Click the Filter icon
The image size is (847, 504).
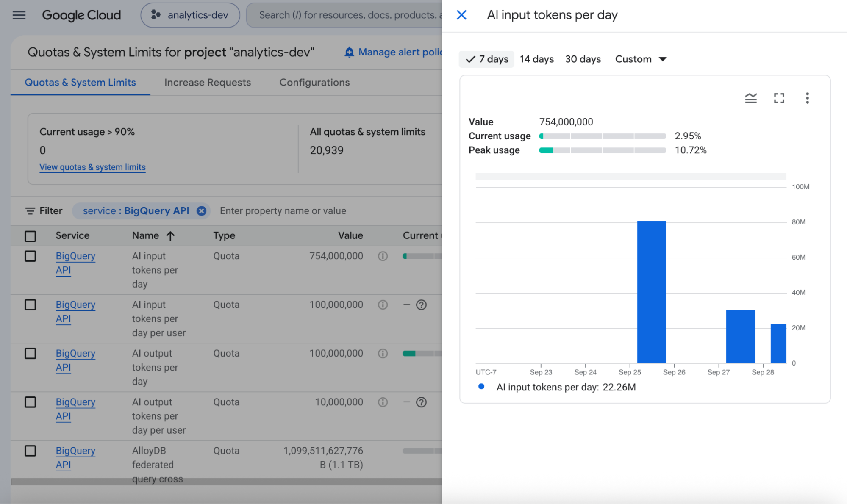pos(30,211)
